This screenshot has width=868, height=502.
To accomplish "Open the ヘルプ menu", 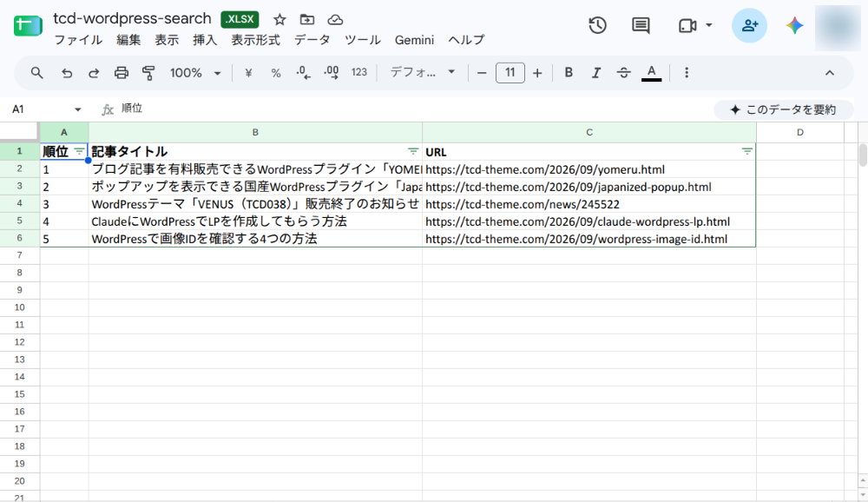I will pyautogui.click(x=466, y=40).
